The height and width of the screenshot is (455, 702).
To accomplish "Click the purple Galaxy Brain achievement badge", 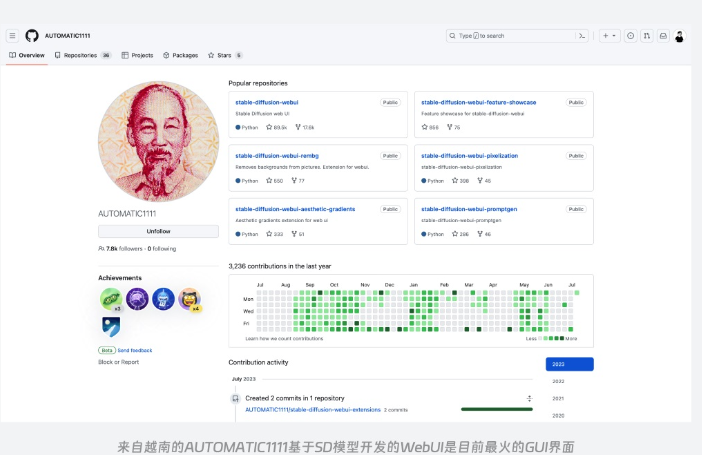I will coord(137,299).
